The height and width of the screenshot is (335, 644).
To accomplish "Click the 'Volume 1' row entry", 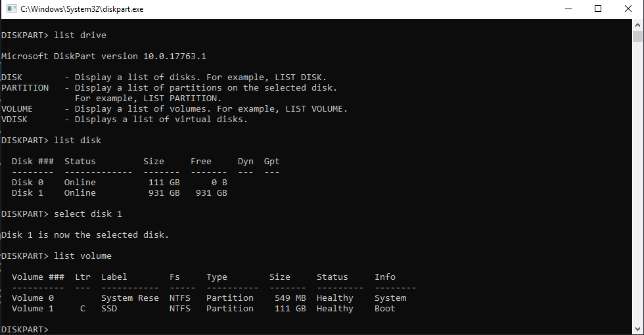I will coord(203,309).
